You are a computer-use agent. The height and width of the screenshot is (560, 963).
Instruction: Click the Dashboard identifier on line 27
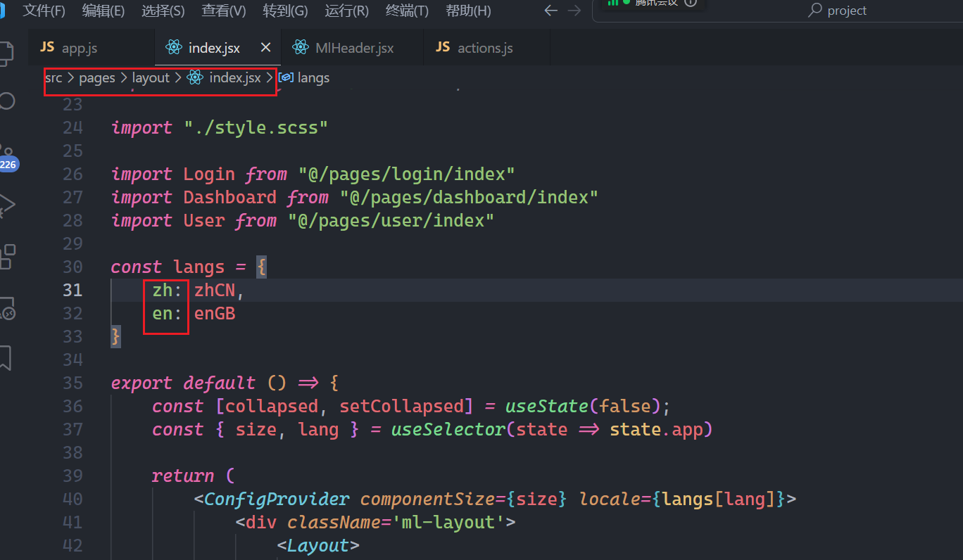click(229, 198)
